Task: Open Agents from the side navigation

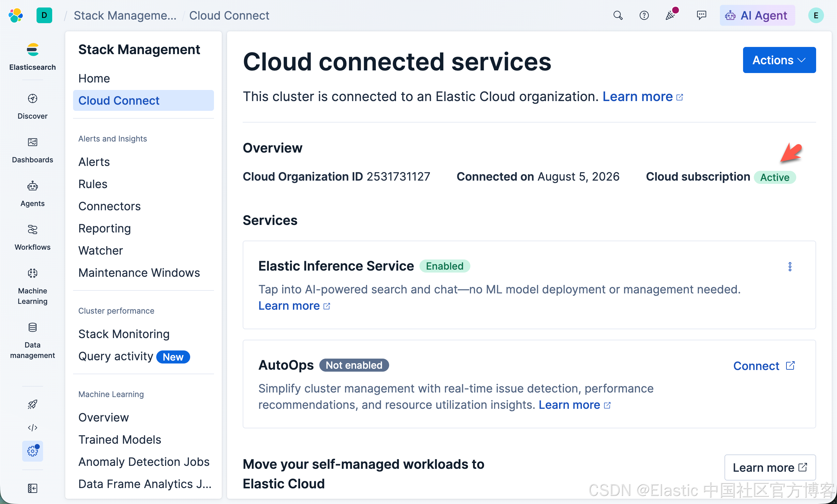Action: [33, 194]
